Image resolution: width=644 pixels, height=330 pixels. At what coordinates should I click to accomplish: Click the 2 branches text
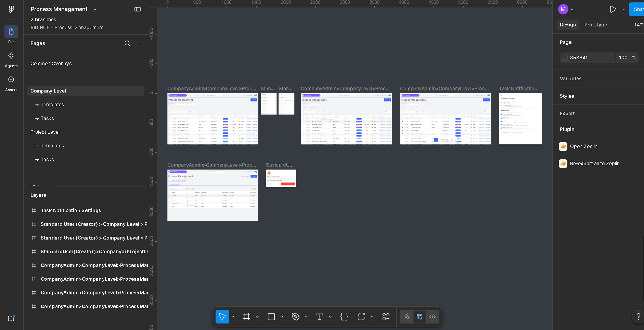pos(43,20)
